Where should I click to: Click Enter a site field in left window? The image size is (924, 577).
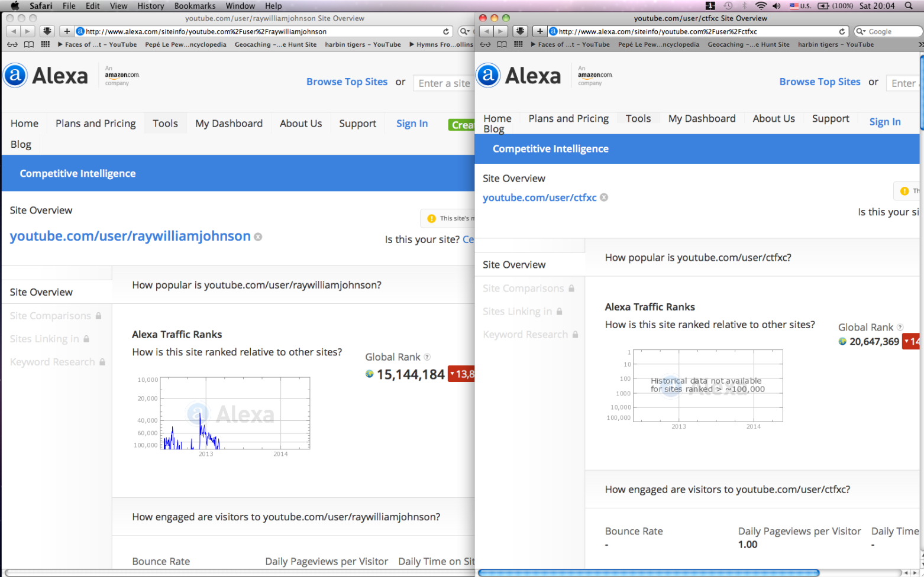tap(444, 83)
